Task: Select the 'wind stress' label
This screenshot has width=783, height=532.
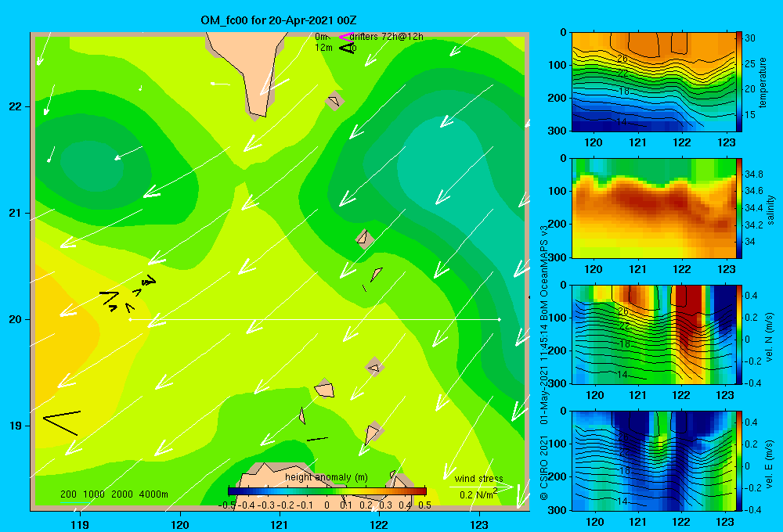Action: pos(479,478)
